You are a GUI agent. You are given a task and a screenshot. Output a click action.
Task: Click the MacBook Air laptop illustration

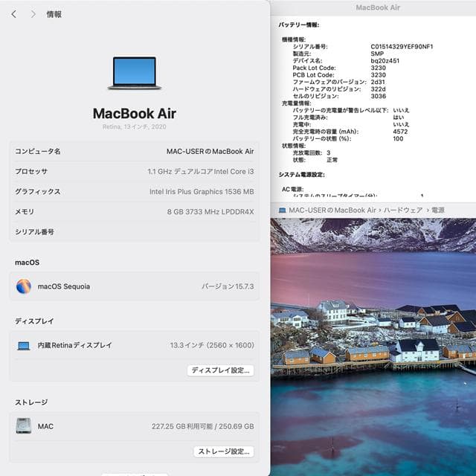(x=135, y=73)
